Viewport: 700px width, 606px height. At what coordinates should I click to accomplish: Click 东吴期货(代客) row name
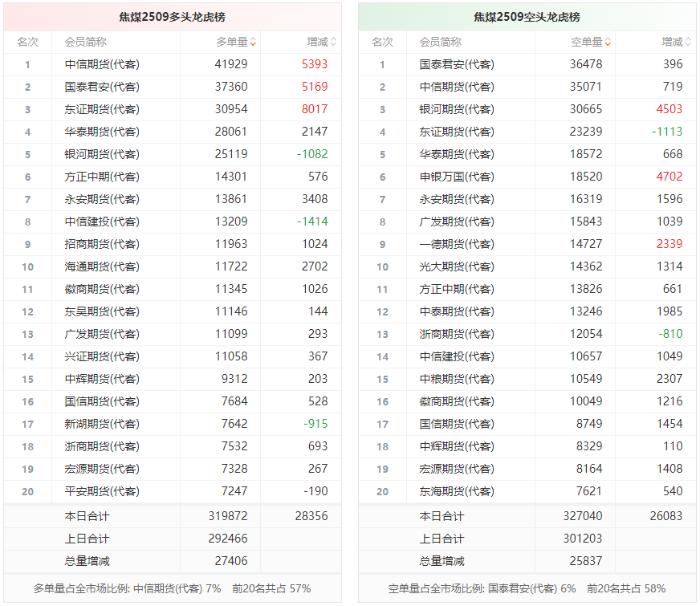point(102,311)
